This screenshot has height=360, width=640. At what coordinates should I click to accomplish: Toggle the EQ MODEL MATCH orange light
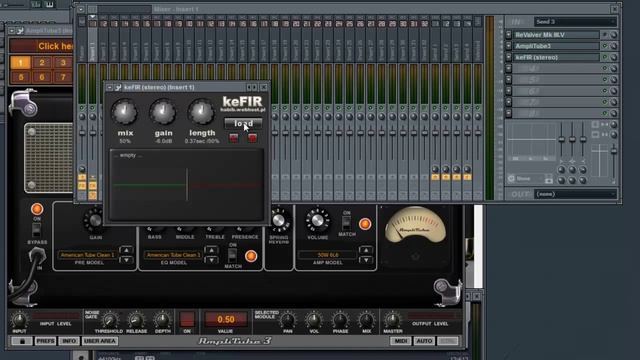coord(251,256)
